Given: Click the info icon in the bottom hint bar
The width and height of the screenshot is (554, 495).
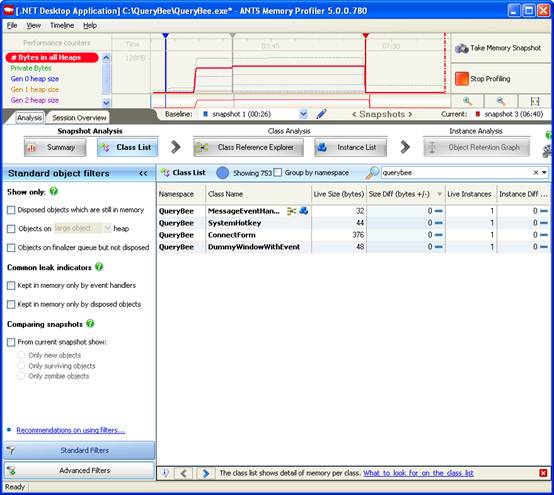Looking at the screenshot, I should (165, 473).
